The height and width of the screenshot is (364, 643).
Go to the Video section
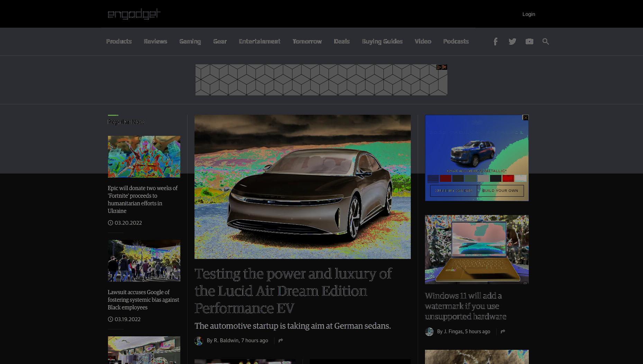(423, 41)
